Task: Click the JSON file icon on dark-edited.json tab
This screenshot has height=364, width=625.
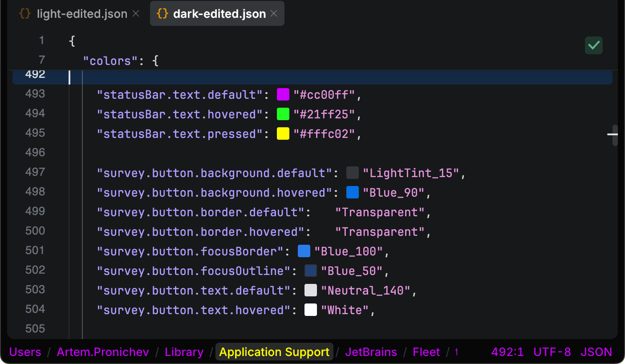Action: (162, 13)
